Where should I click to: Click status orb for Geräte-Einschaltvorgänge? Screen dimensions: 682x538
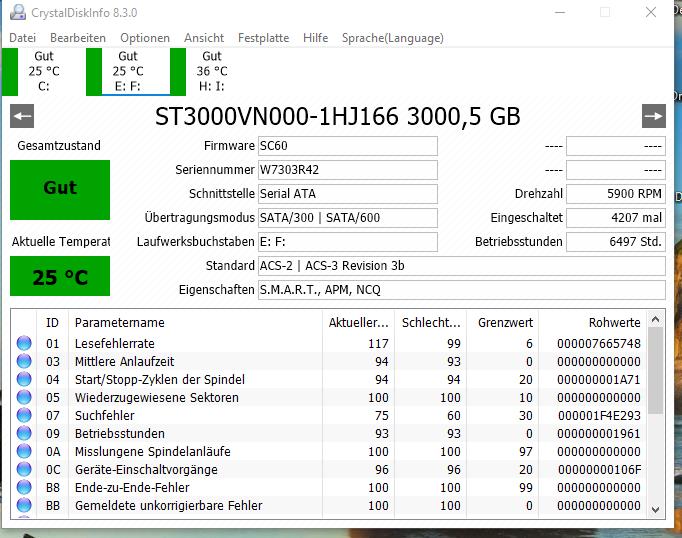[x=24, y=469]
